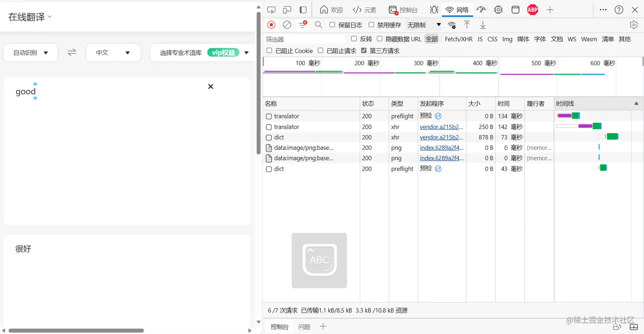Open the Performance gauge tool

pyautogui.click(x=481, y=10)
